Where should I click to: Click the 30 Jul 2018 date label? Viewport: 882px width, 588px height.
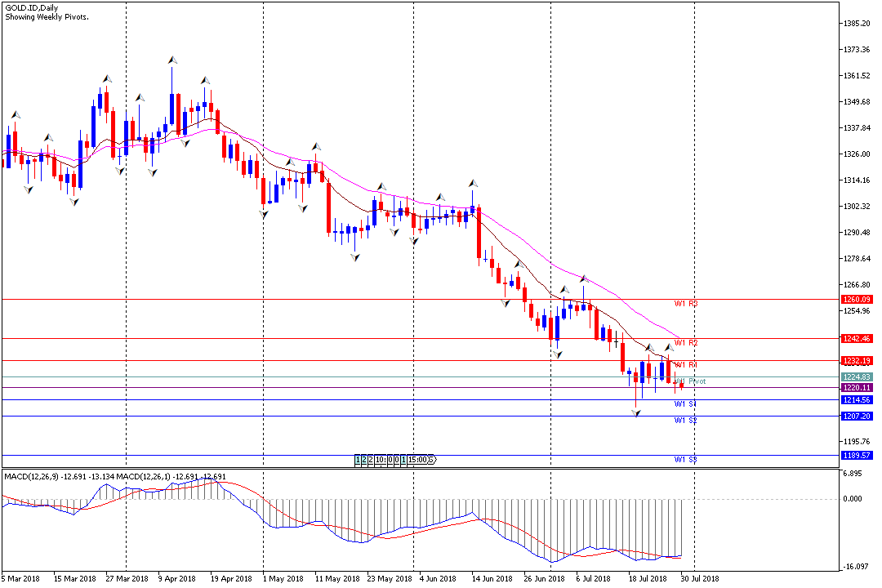tap(700, 579)
